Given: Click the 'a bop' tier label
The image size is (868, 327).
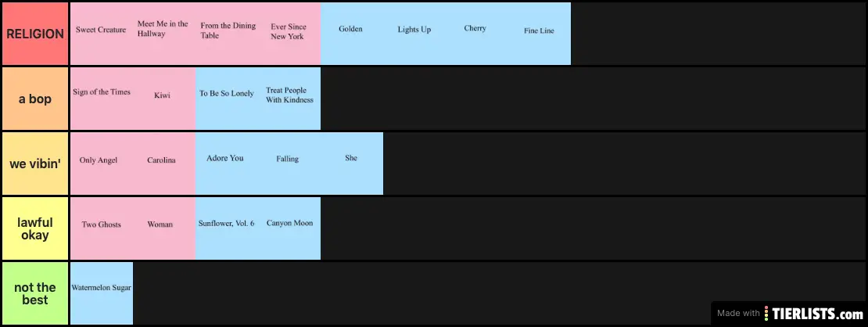Looking at the screenshot, I should 35,99.
